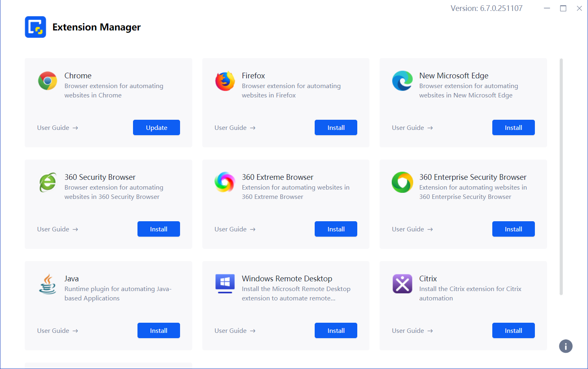Click the vertical scrollbar of the extension list
Image resolution: width=588 pixels, height=369 pixels.
click(561, 177)
